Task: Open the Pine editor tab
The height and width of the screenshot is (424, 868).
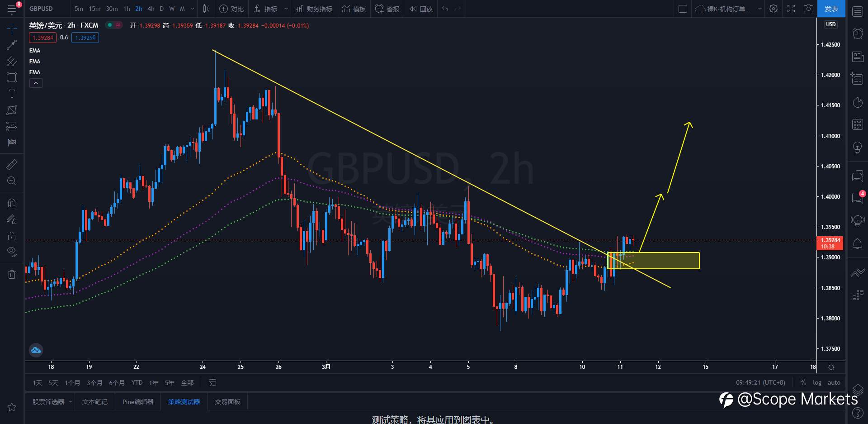Action: (137, 402)
